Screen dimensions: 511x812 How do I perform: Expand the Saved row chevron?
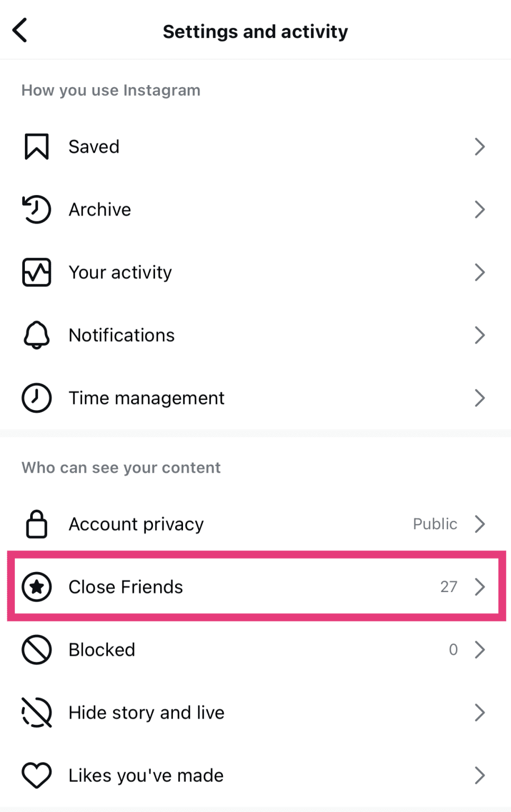[x=480, y=146]
